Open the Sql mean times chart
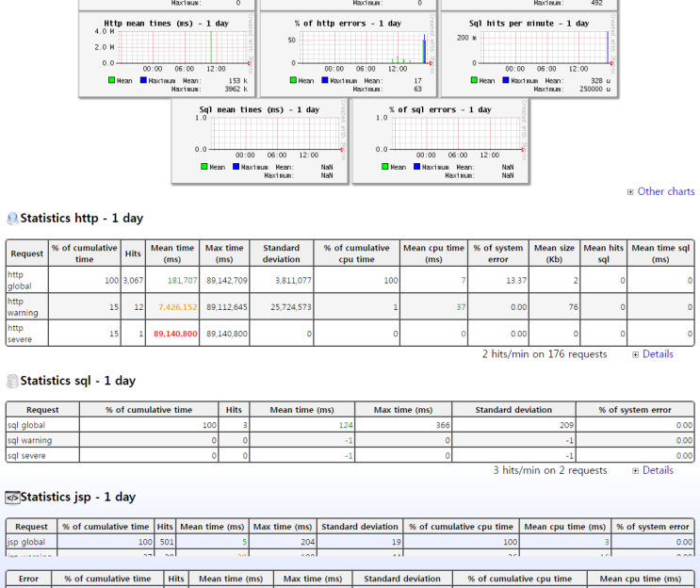The width and height of the screenshot is (700, 588). click(x=259, y=140)
